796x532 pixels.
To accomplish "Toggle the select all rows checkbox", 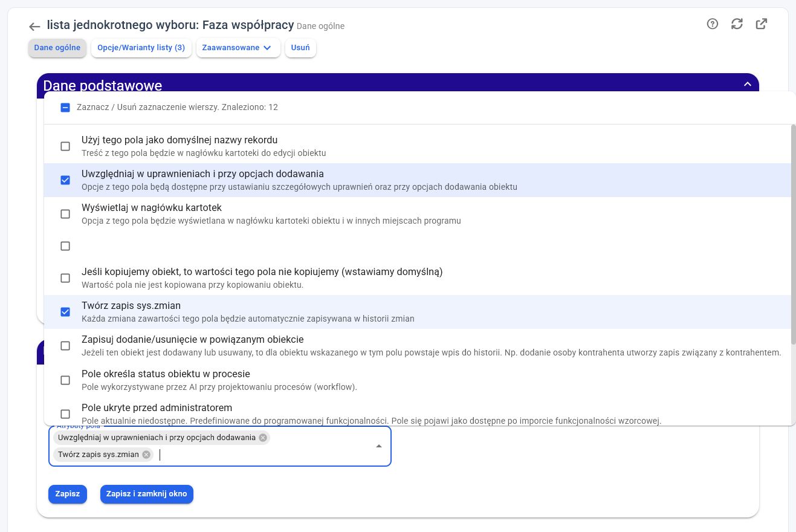I will (x=65, y=108).
